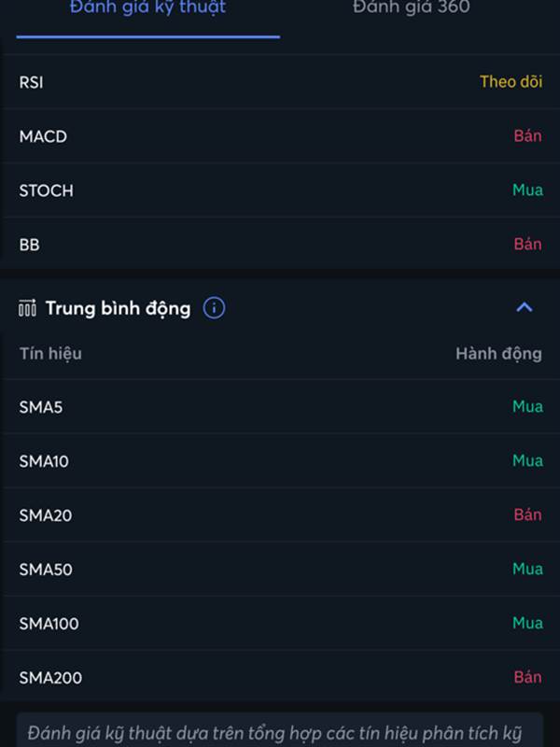560x747 pixels.
Task: Click the Bán signal next to MACD
Action: click(527, 135)
